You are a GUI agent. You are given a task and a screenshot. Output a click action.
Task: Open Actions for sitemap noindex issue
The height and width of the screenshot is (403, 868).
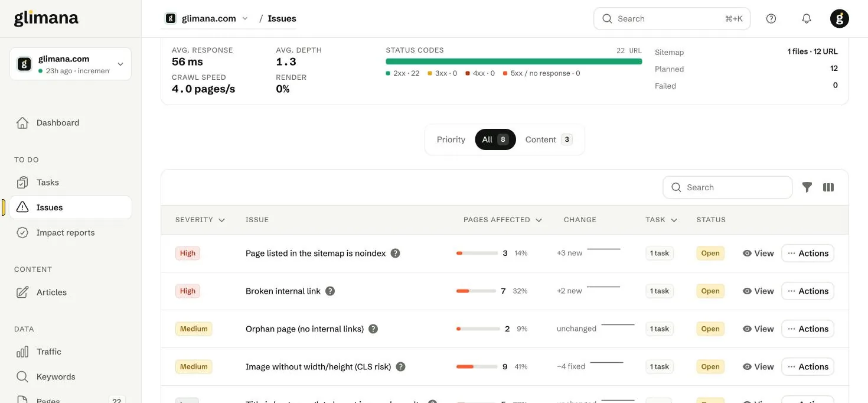pyautogui.click(x=808, y=253)
